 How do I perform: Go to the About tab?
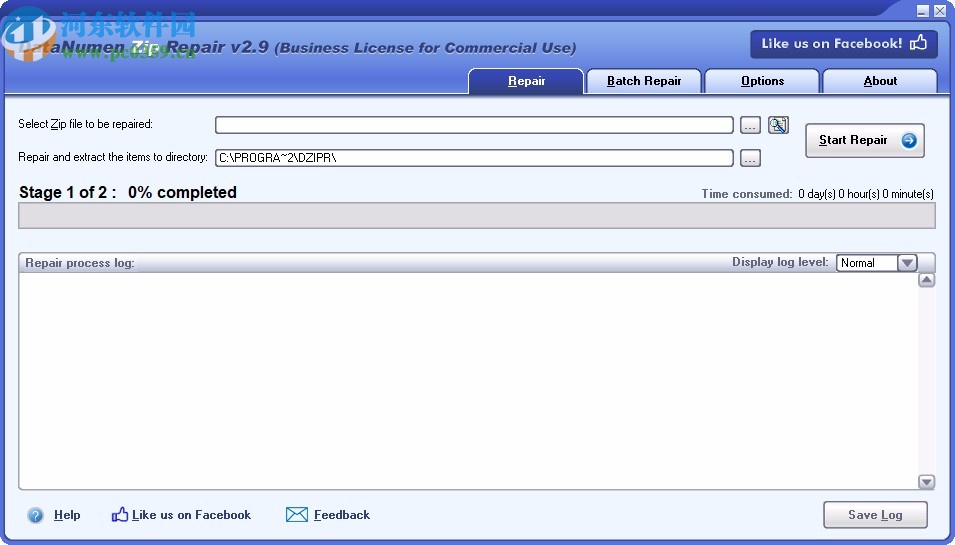point(880,81)
